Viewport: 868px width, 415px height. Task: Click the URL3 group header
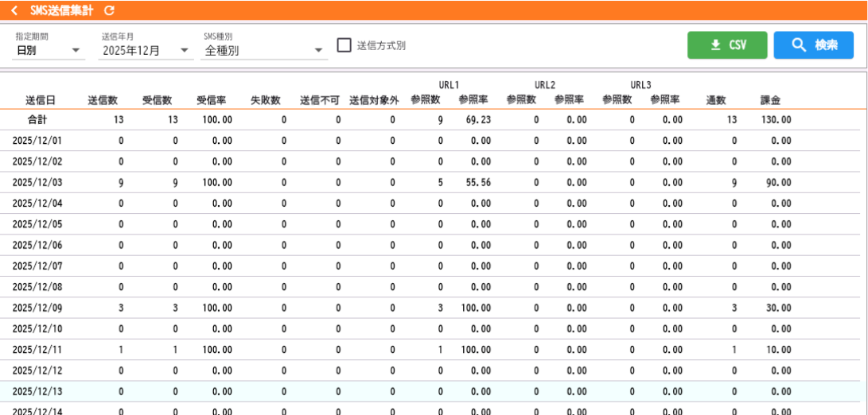(x=640, y=84)
